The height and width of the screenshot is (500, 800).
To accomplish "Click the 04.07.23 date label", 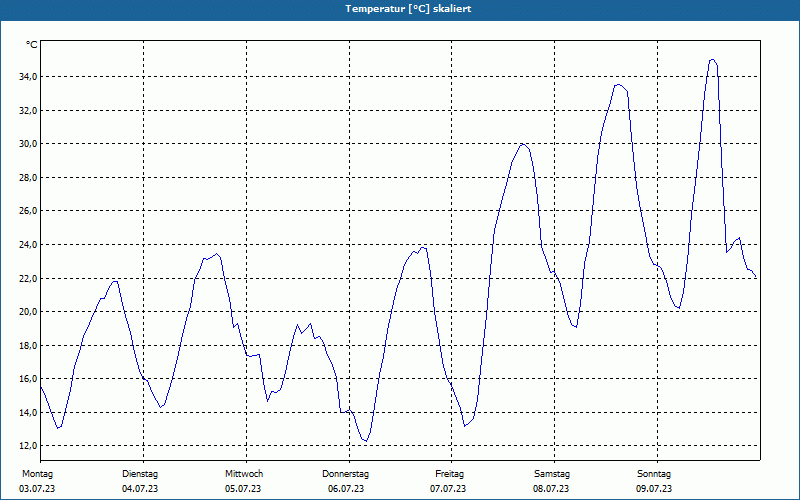I will click(140, 489).
